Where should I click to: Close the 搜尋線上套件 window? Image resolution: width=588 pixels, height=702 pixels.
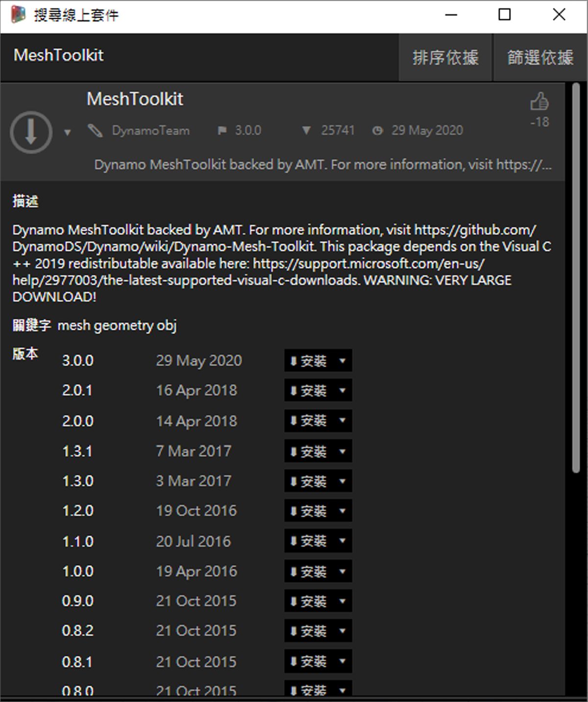pyautogui.click(x=559, y=15)
